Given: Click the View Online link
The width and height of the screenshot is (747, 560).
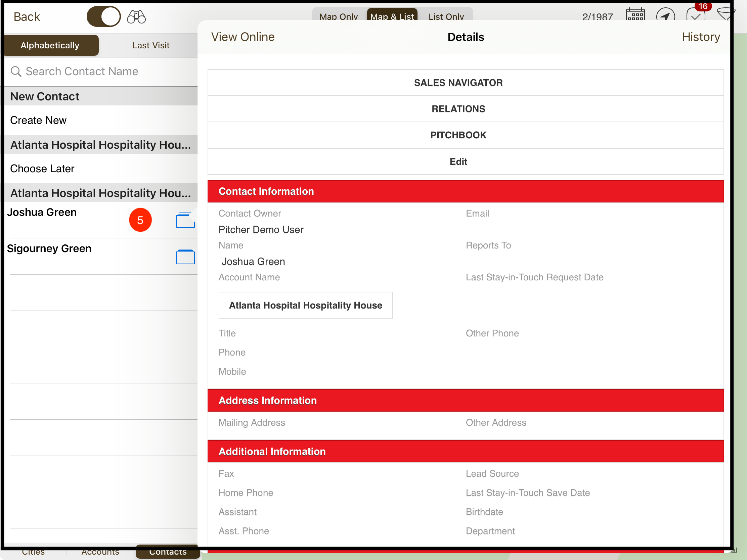Looking at the screenshot, I should coord(243,37).
